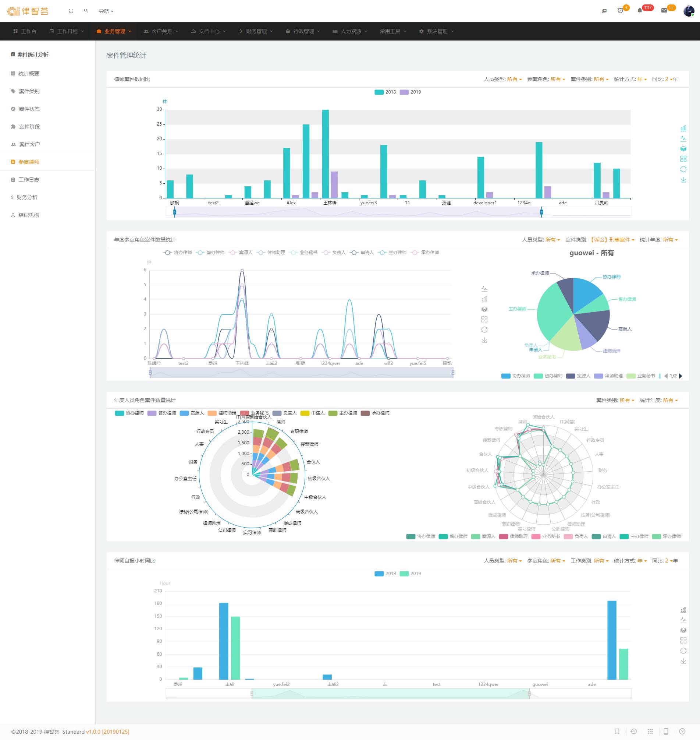The image size is (700, 740).
Task: Open the 导航 dropdown
Action: click(106, 11)
